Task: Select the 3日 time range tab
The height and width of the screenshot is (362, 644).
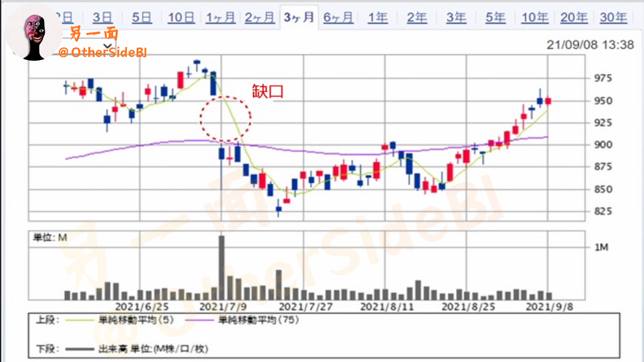Action: [x=102, y=17]
